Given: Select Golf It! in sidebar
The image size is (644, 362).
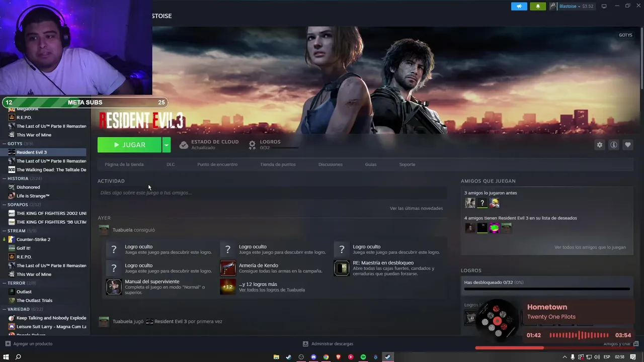Looking at the screenshot, I should [43, 248].
